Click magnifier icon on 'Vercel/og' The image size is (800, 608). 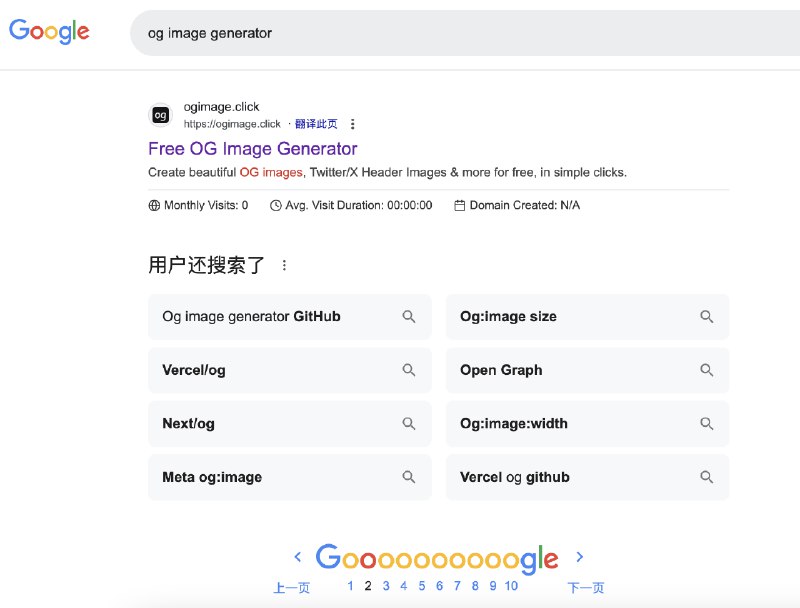tap(409, 370)
